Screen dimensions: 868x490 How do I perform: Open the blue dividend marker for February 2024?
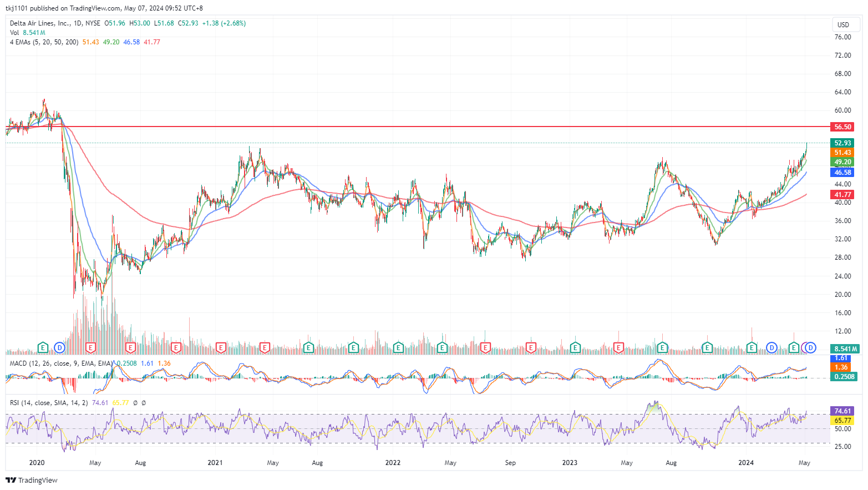click(771, 348)
